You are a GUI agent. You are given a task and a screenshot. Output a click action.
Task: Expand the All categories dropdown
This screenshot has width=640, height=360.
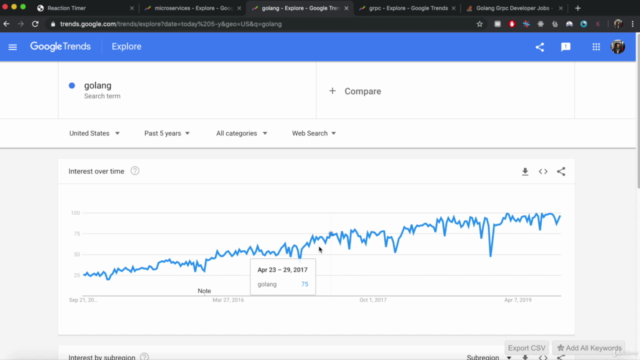(242, 133)
